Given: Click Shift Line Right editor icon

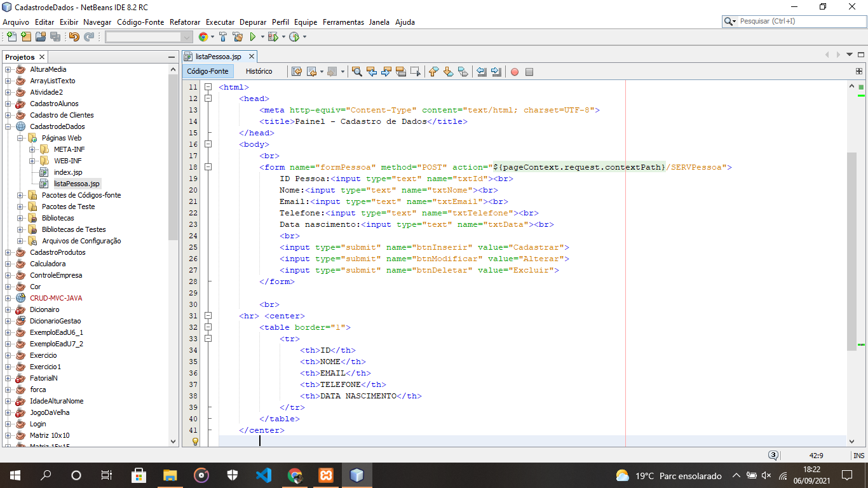Looking at the screenshot, I should pos(496,72).
